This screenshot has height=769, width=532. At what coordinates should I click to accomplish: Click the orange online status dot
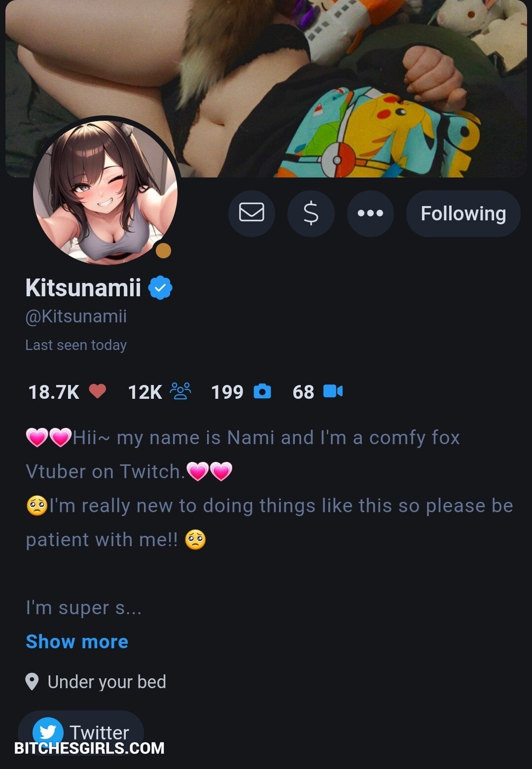pyautogui.click(x=163, y=251)
